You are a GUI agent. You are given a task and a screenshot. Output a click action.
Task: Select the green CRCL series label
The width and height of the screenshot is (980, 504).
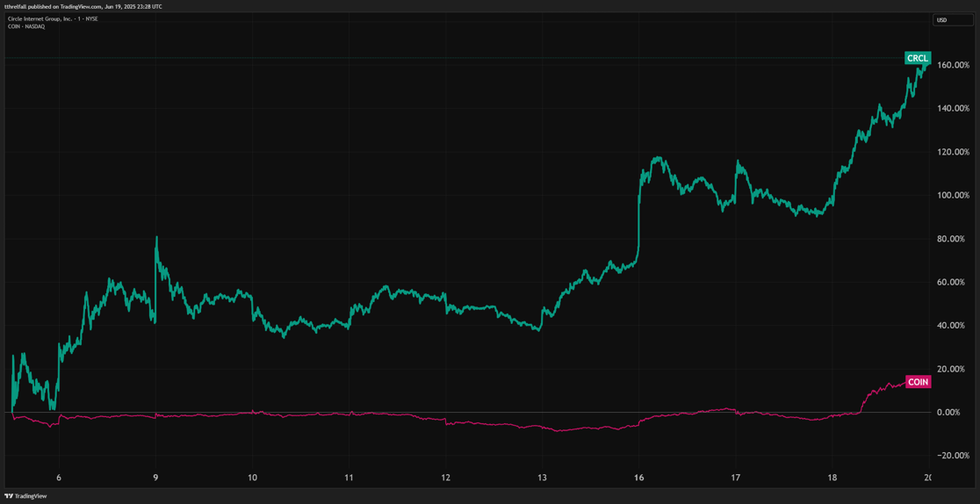919,58
